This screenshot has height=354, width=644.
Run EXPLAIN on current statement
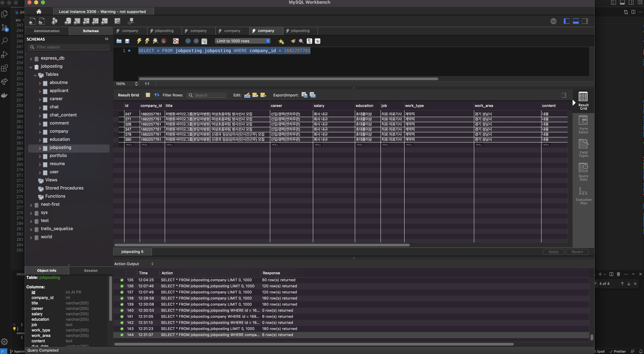click(x=155, y=41)
